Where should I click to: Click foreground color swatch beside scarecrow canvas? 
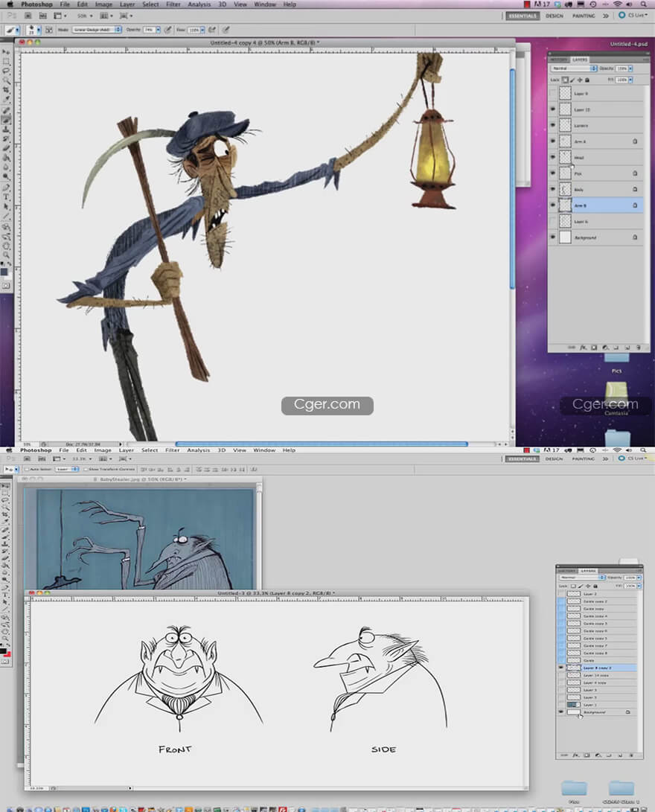tap(4, 272)
